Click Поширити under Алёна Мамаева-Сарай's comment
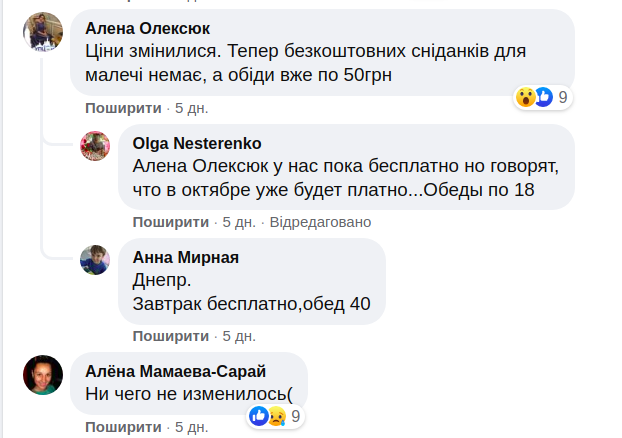The height and width of the screenshot is (438, 622). coord(124,427)
